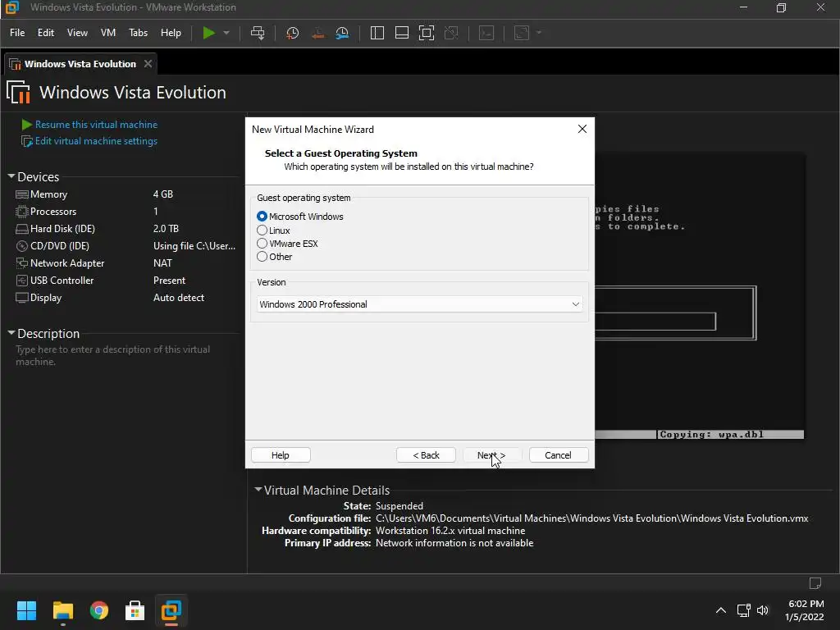
Task: Click the description text field
Action: [x=113, y=355]
